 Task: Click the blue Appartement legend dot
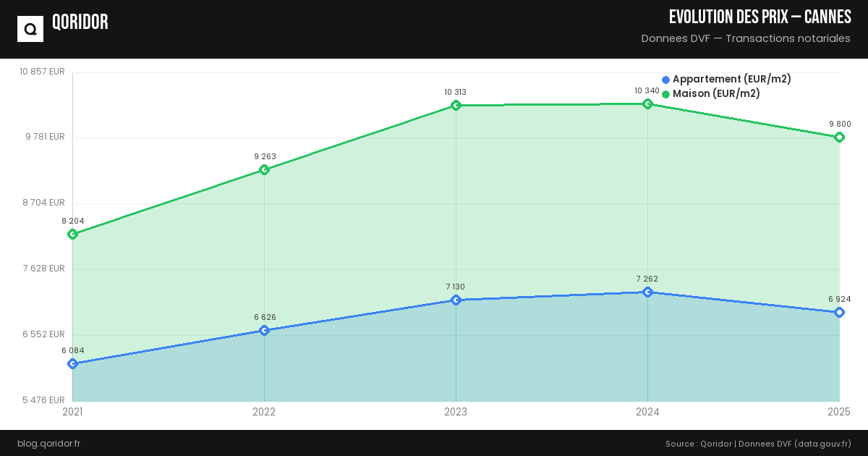pyautogui.click(x=665, y=80)
